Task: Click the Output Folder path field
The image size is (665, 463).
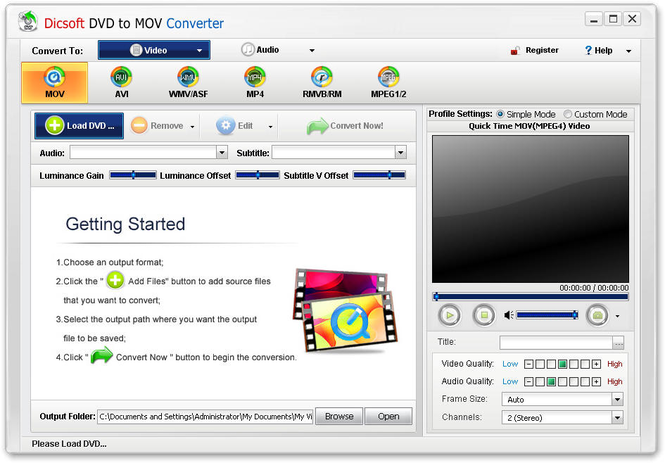Action: (205, 417)
